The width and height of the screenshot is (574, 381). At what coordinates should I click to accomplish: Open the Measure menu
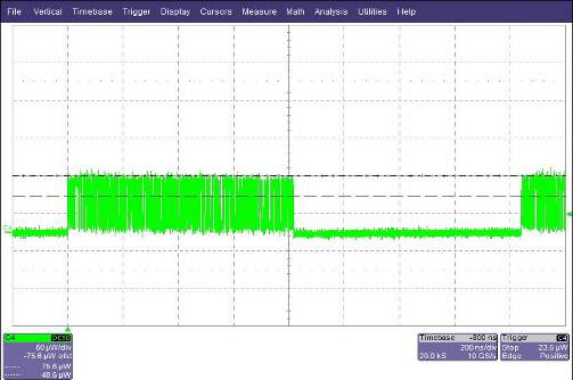coord(259,12)
